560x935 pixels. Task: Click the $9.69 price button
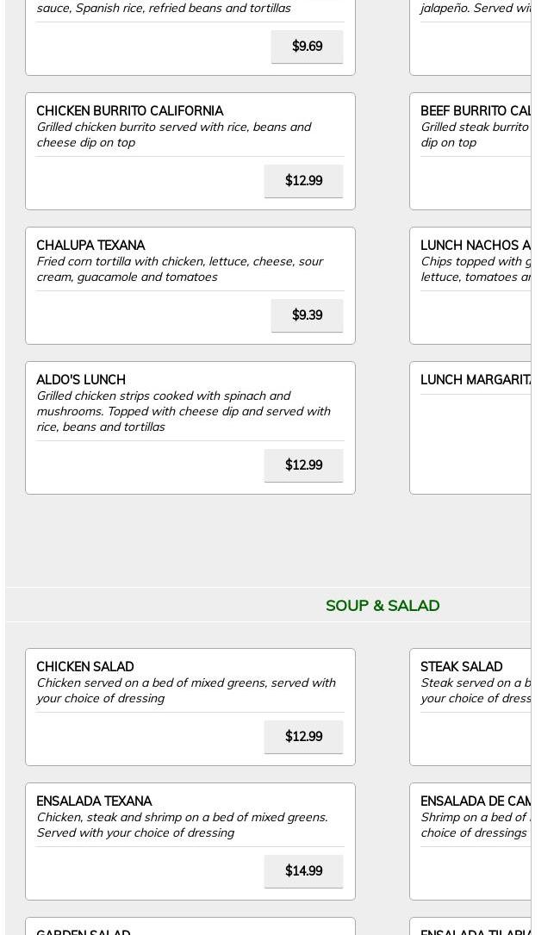pos(307,47)
